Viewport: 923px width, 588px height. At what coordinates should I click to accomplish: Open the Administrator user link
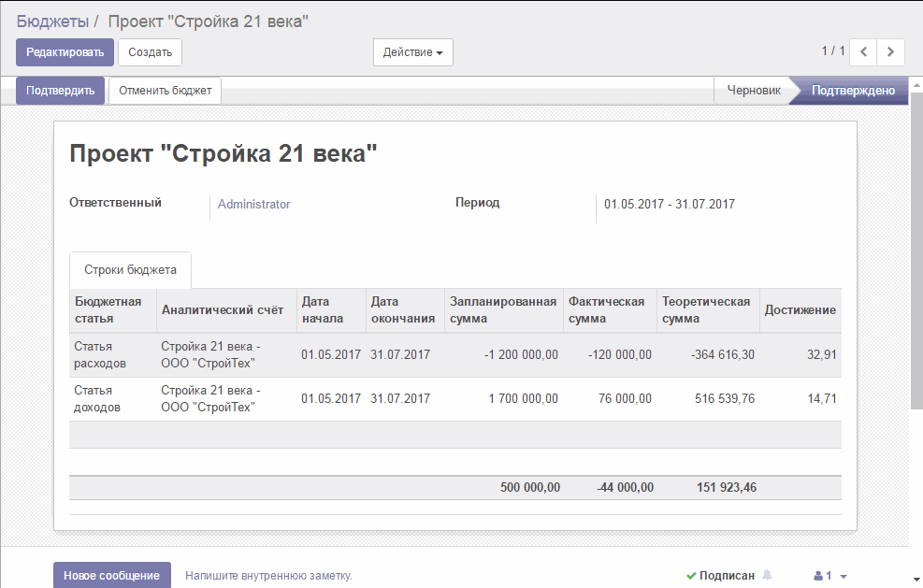pos(253,204)
